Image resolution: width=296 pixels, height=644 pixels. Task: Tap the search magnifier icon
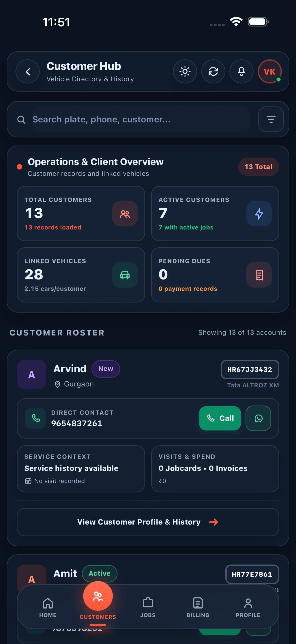[x=21, y=120]
